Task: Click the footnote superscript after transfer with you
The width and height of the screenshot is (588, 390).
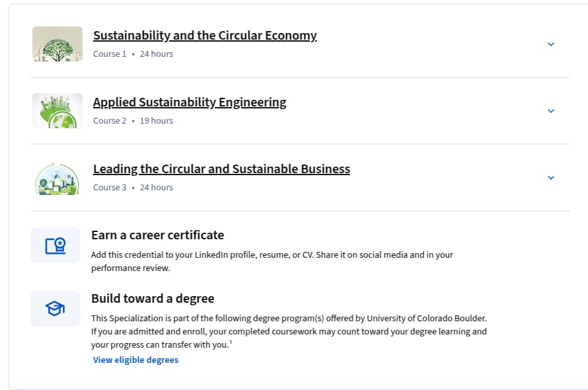Action: tap(231, 342)
